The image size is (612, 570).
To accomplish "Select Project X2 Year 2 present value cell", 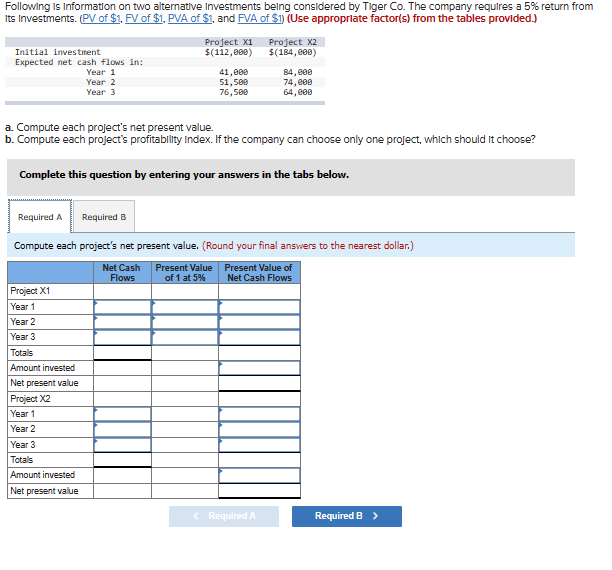I will pyautogui.click(x=260, y=429).
